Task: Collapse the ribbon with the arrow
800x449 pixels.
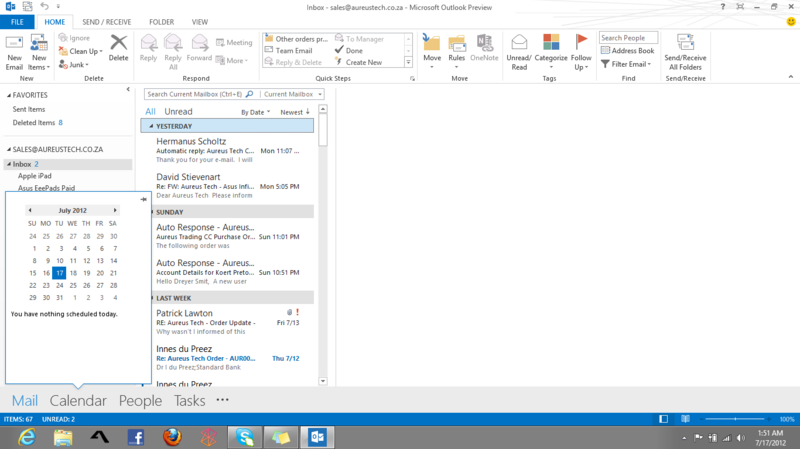Action: (x=791, y=77)
